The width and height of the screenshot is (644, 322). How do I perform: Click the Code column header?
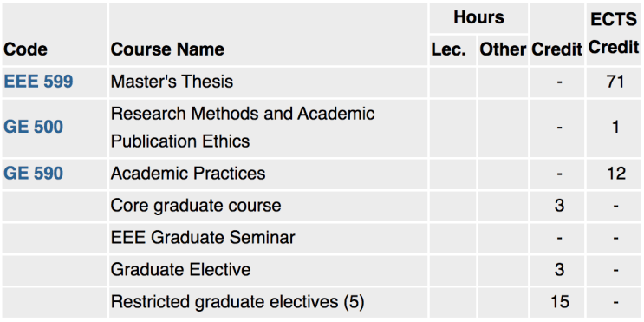coord(25,49)
